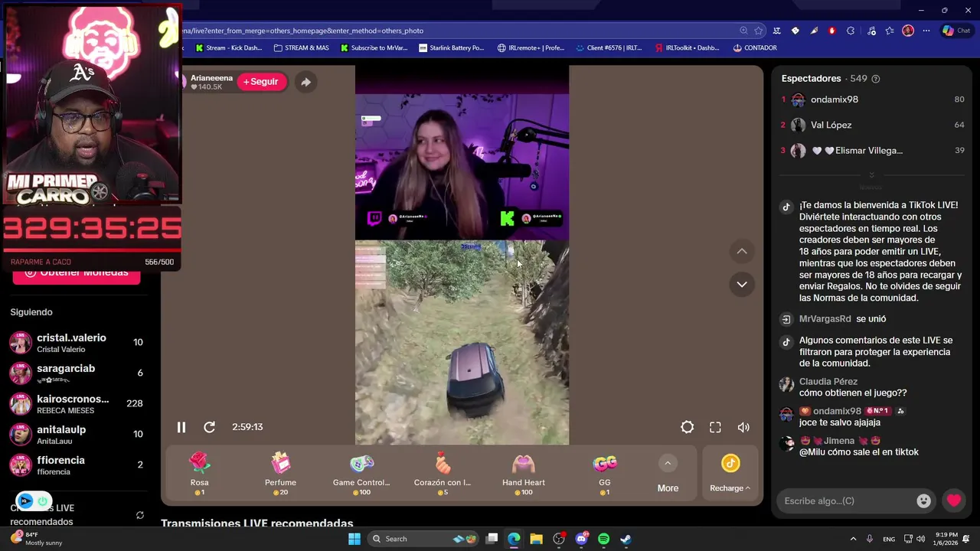This screenshot has height=551, width=980.
Task: Open the weather widget on taskbar
Action: click(x=37, y=539)
